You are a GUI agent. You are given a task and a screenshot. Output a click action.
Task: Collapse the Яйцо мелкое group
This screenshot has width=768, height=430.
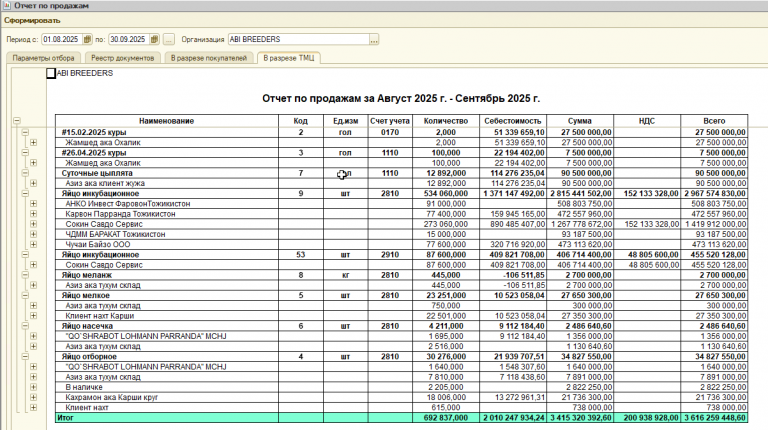pos(25,295)
